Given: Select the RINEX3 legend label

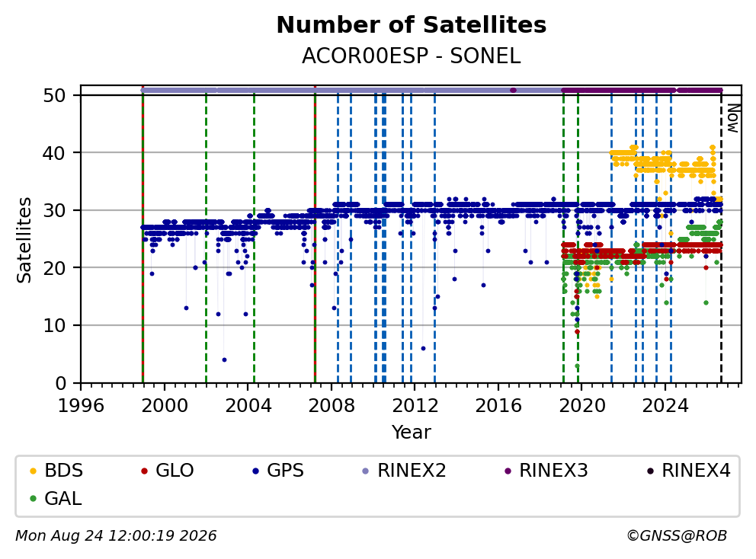Looking at the screenshot, I should click(x=553, y=471).
